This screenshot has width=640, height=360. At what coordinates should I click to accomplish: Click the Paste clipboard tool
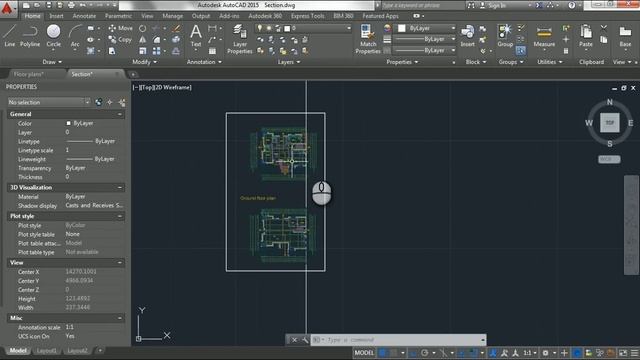(x=586, y=36)
